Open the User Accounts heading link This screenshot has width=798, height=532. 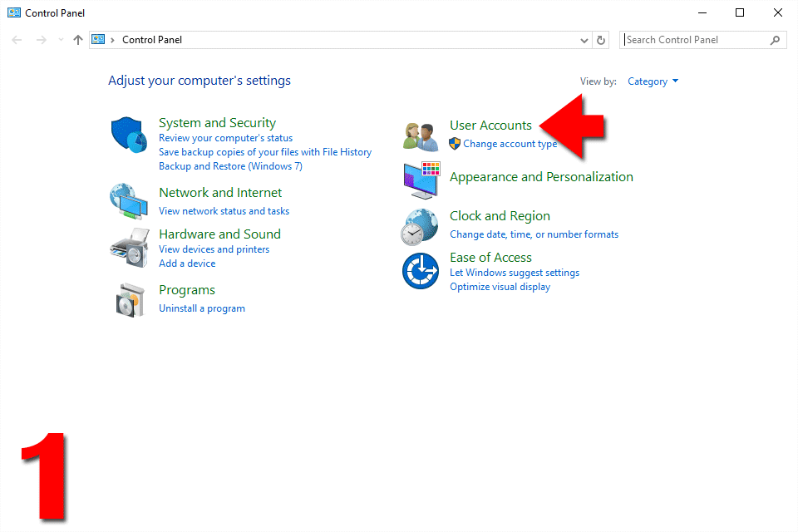click(x=490, y=126)
